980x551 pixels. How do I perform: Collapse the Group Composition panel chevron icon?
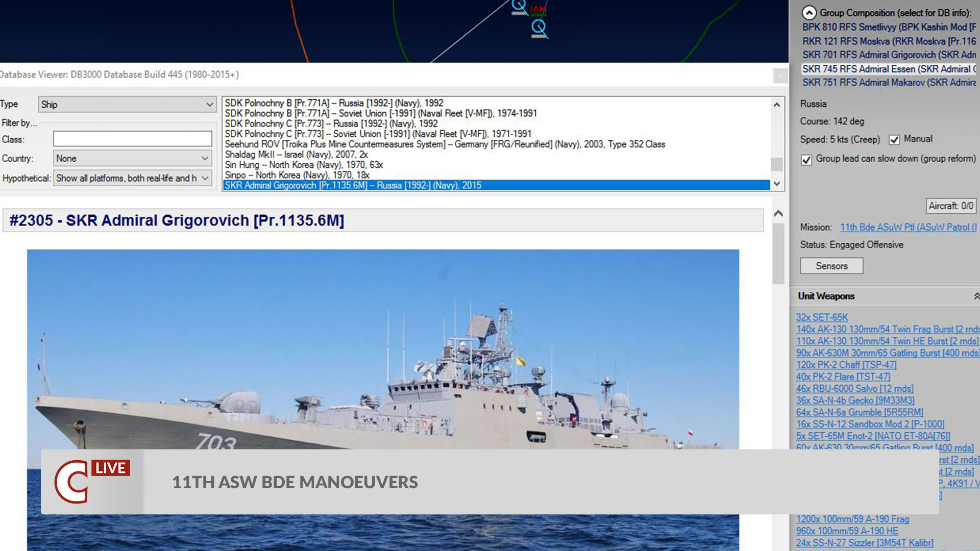809,13
